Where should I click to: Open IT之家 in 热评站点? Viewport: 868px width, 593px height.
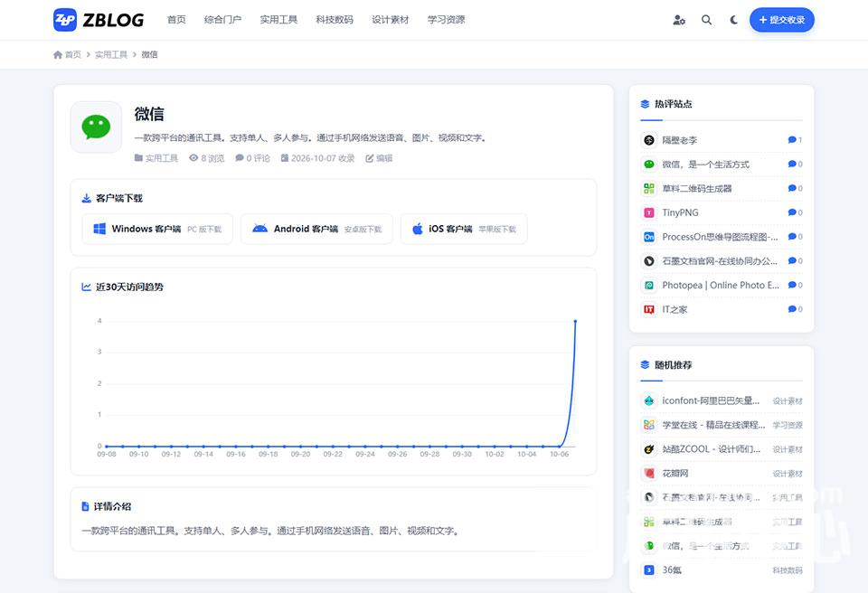[675, 309]
